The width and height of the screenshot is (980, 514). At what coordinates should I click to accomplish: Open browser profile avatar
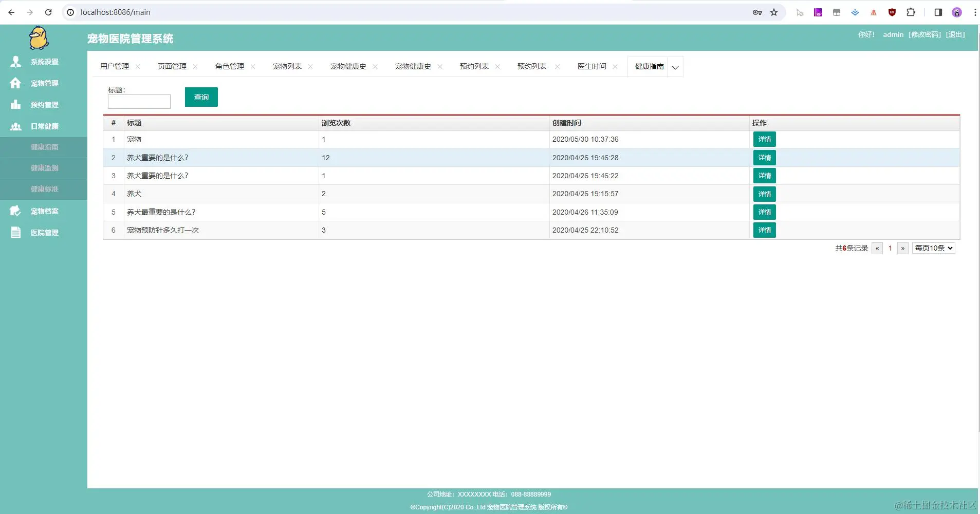click(956, 12)
